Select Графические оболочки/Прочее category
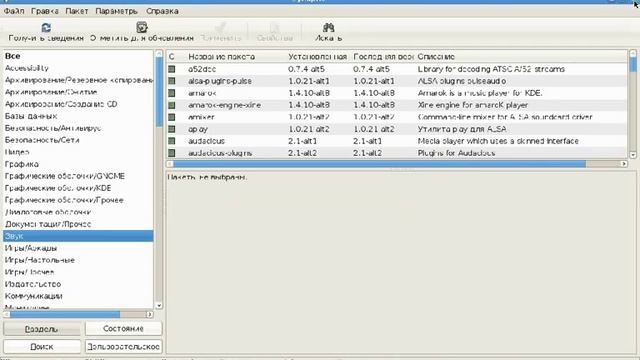Screen dimensions: 640x360 (78, 200)
